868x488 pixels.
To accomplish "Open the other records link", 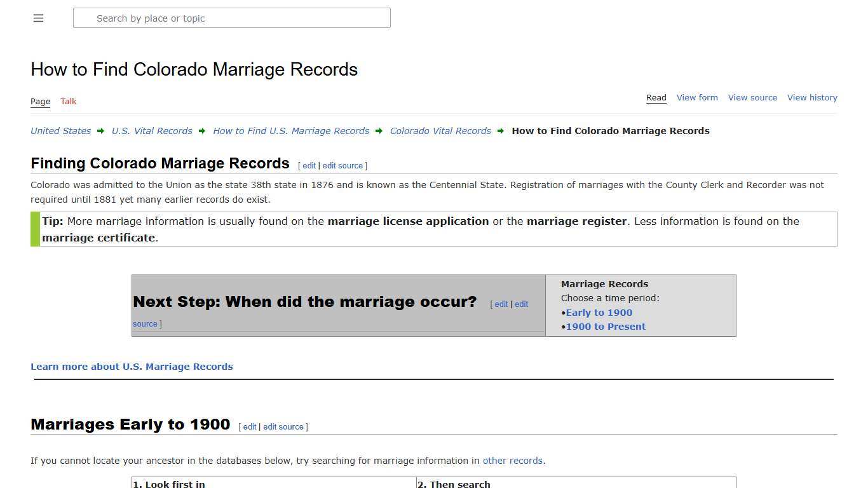I will pyautogui.click(x=512, y=461).
